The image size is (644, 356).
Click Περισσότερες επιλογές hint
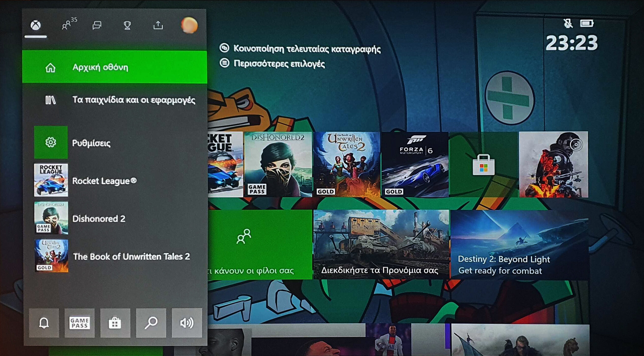pos(272,63)
